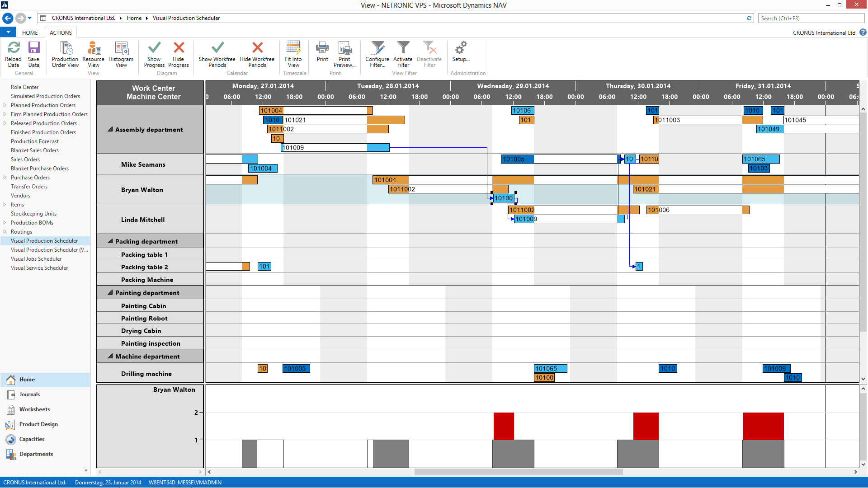Image resolution: width=868 pixels, height=488 pixels.
Task: Select Visual Service Scheduler in the sidebar
Action: click(x=39, y=267)
